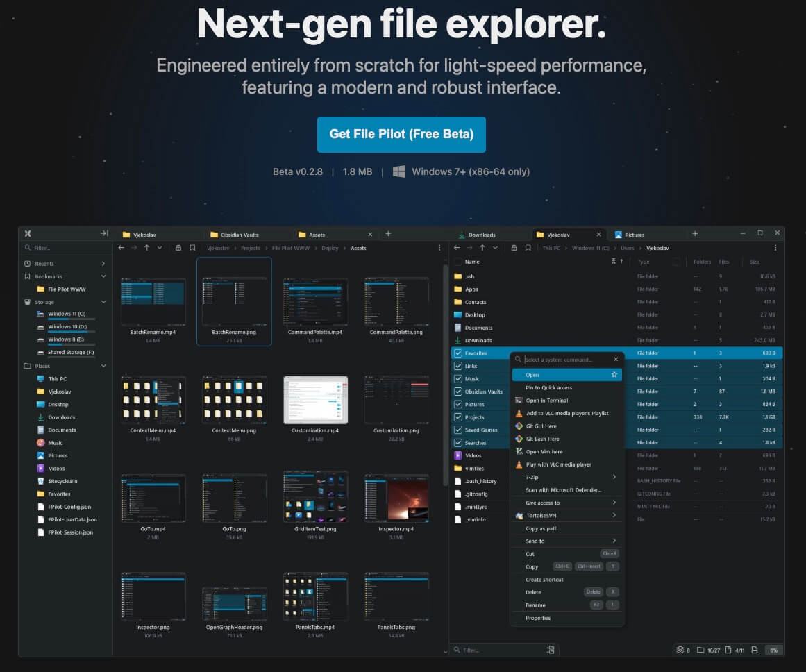Open the three-dot menu of the right panel
The image size is (806, 672).
(775, 248)
